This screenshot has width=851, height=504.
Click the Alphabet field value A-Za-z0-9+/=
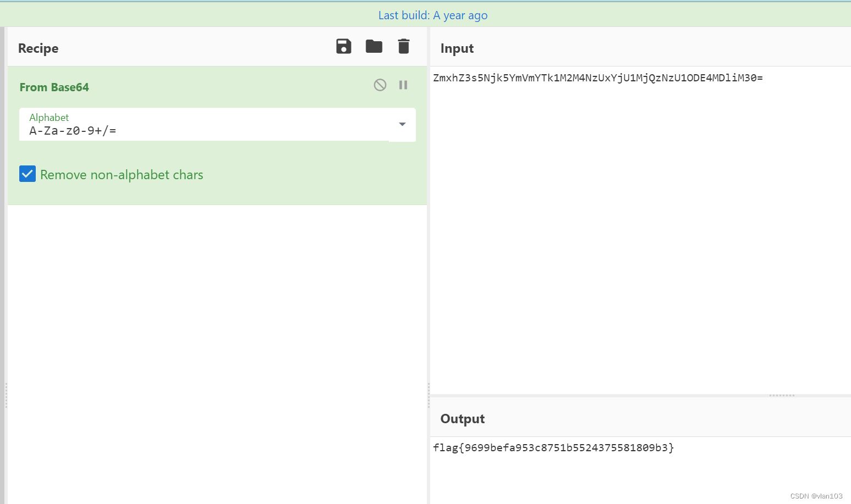tap(73, 131)
